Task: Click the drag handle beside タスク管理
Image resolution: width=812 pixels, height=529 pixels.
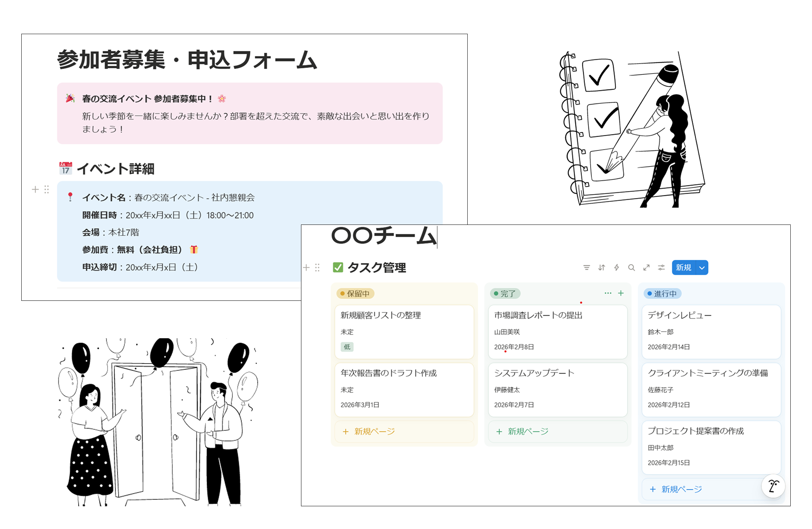Action: (317, 267)
